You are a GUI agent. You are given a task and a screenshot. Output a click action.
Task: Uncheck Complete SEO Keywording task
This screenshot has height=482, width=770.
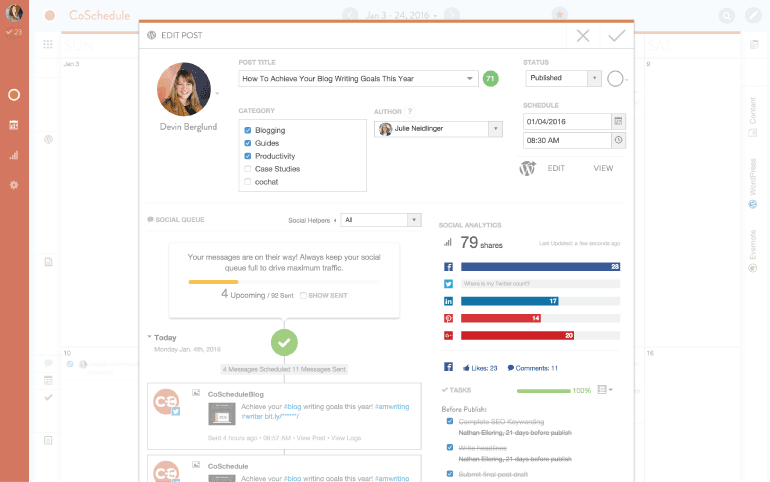(450, 421)
